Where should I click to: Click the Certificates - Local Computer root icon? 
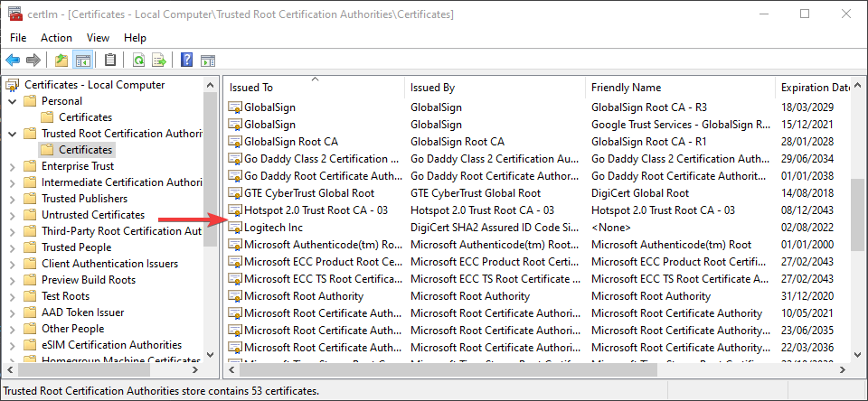click(12, 85)
